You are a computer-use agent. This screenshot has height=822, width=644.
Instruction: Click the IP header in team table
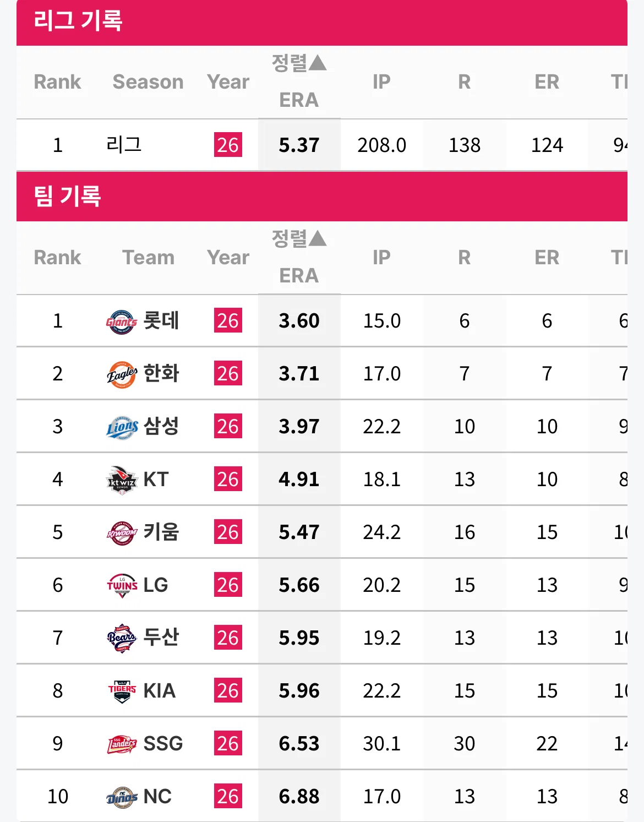(x=381, y=257)
